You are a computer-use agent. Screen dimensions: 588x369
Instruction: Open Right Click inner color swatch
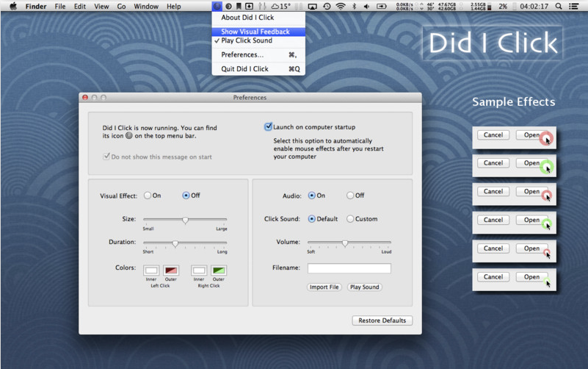[199, 271]
